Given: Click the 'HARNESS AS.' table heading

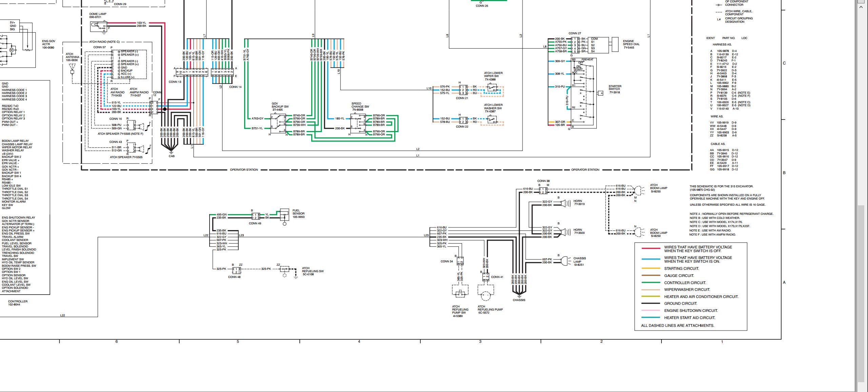Looking at the screenshot, I should [722, 44].
